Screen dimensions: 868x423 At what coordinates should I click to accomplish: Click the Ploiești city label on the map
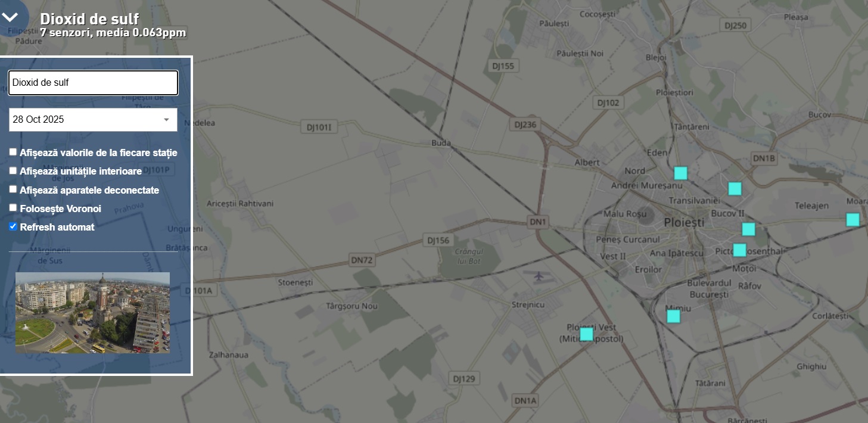pos(684,222)
